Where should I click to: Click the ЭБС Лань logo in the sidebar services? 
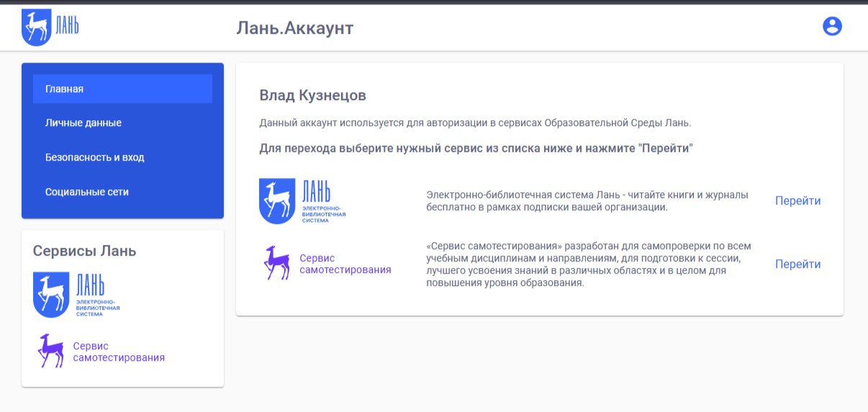(x=76, y=295)
